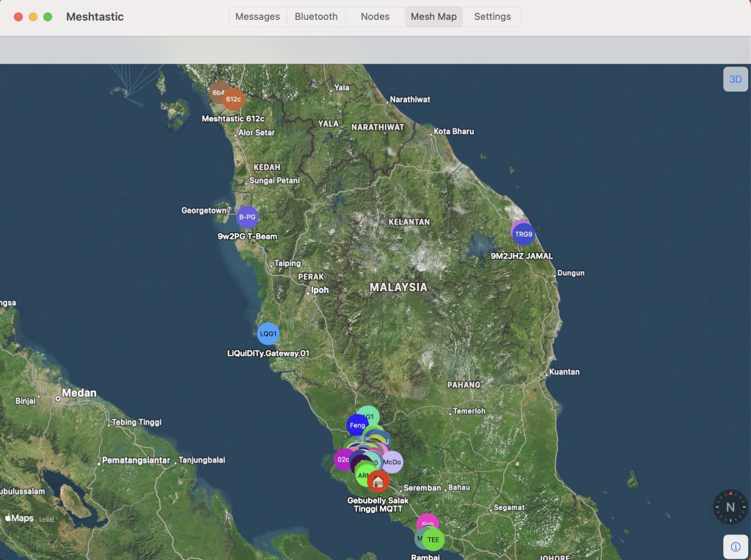Click the 9M2JHZ JAMAL label

(521, 256)
